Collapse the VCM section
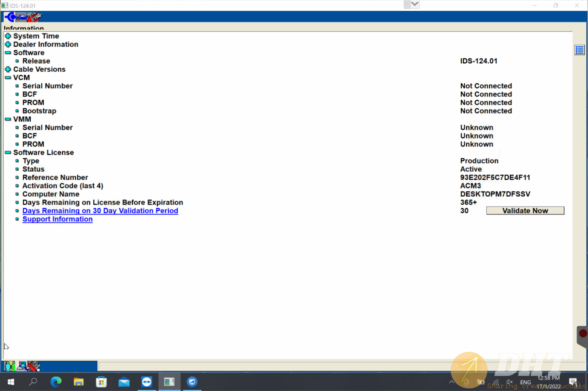 pyautogui.click(x=8, y=77)
